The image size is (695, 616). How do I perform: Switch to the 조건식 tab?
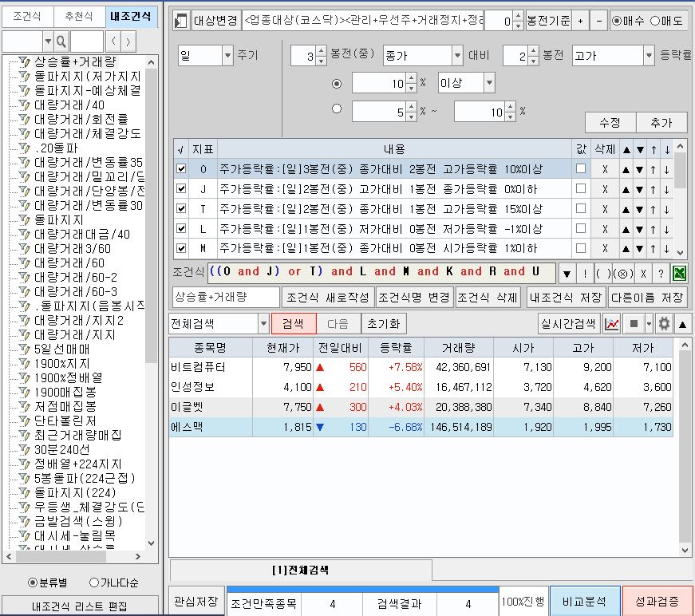click(x=27, y=17)
